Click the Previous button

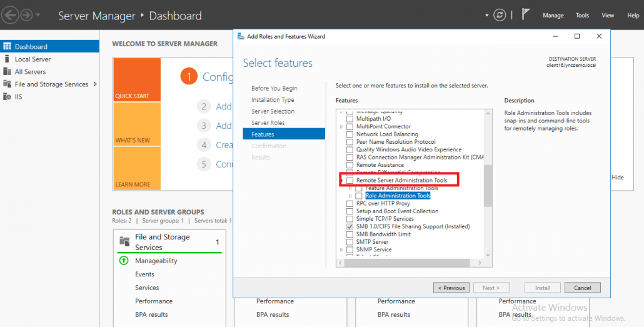pos(451,288)
